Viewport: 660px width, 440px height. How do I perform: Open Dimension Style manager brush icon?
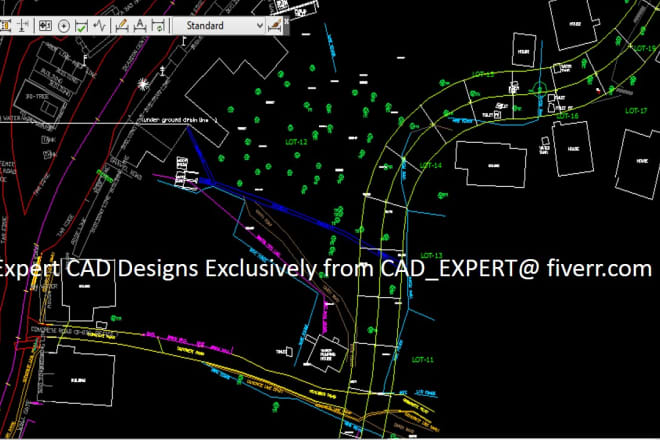pyautogui.click(x=274, y=25)
